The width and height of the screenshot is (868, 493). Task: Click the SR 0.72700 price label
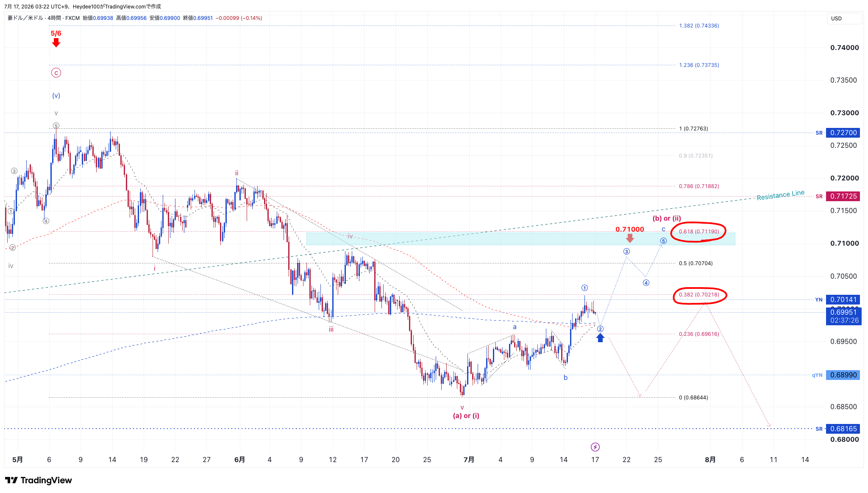(x=843, y=133)
